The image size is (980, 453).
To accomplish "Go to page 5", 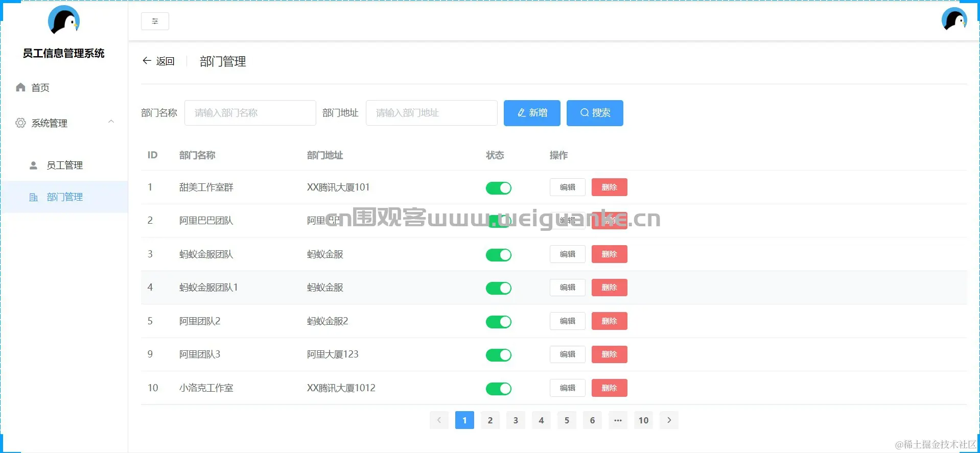I will [x=567, y=420].
